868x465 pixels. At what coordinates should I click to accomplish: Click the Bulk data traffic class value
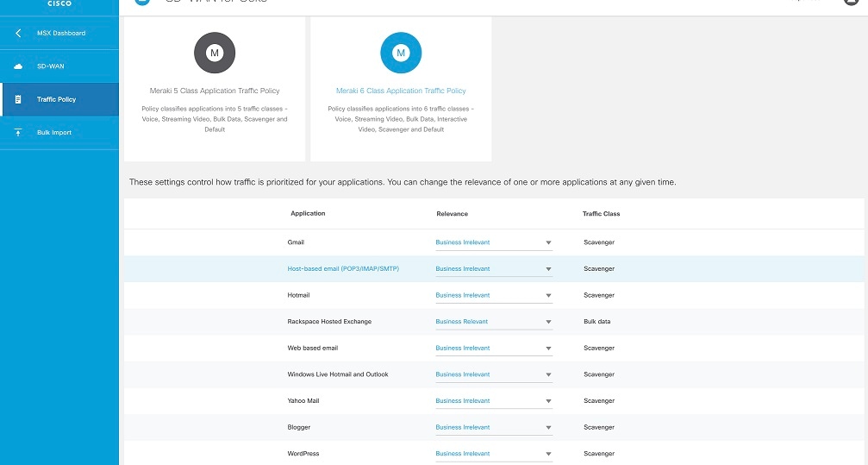click(596, 322)
